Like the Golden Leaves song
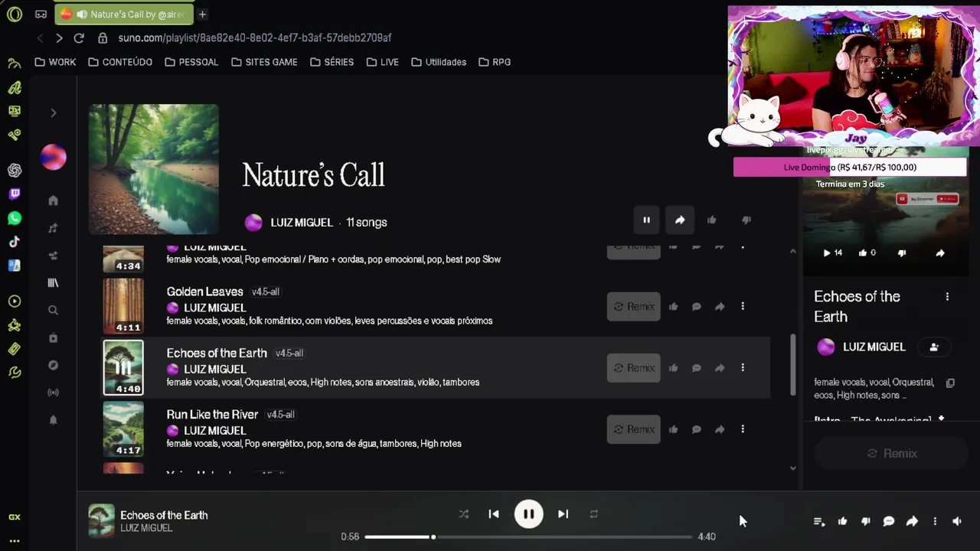Viewport: 980px width, 551px height. click(673, 306)
